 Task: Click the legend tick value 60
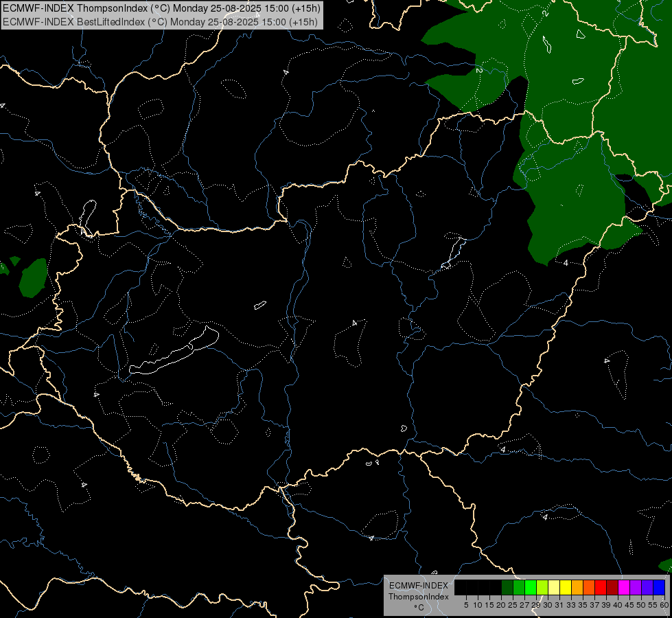coord(664,605)
